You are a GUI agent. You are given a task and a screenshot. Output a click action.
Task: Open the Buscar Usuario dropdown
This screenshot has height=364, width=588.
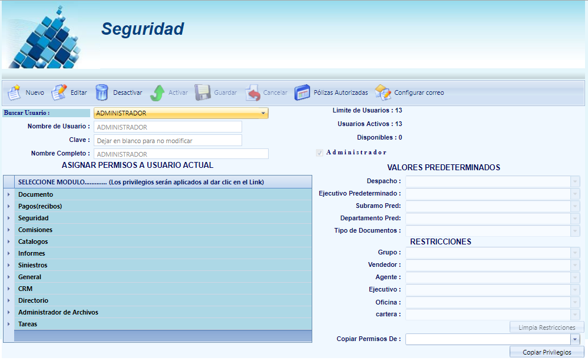[x=263, y=113]
